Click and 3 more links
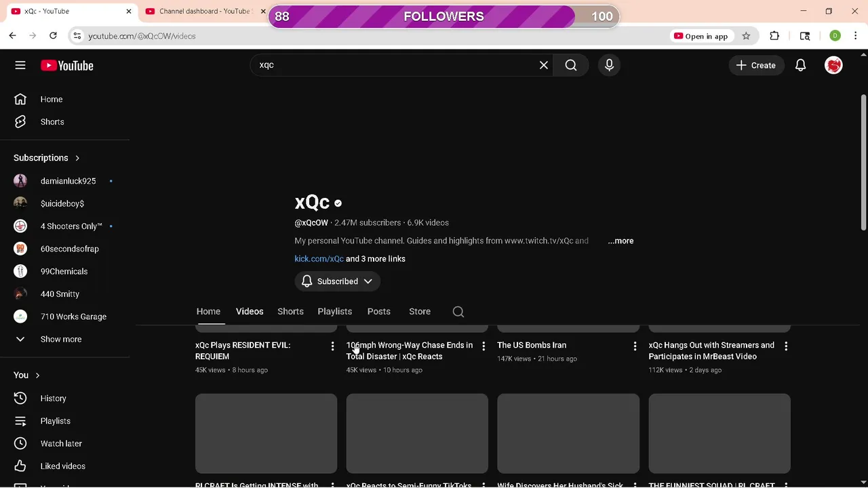The height and width of the screenshot is (488, 868). point(376,259)
